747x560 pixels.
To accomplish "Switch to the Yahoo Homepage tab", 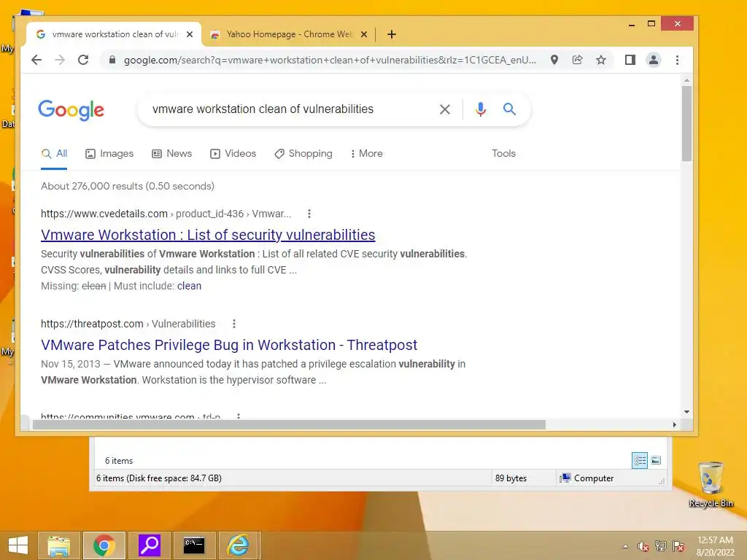I will [x=289, y=34].
